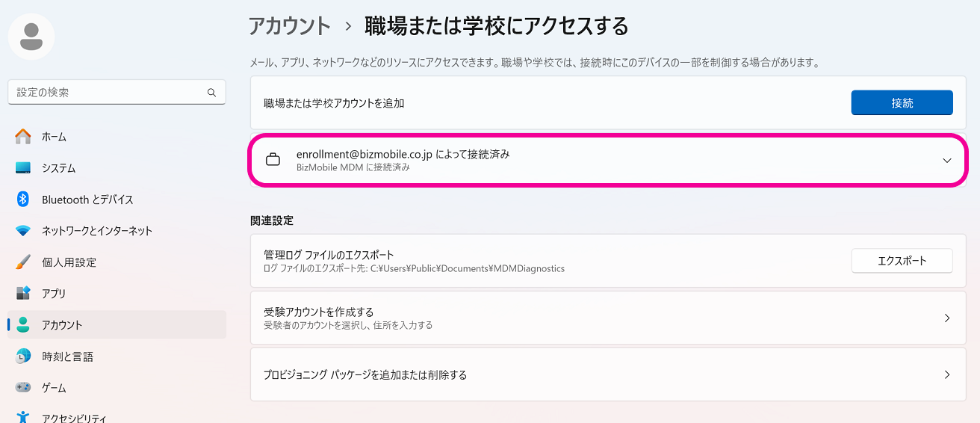Click the search magnifier icon
The image size is (980, 423).
212,93
